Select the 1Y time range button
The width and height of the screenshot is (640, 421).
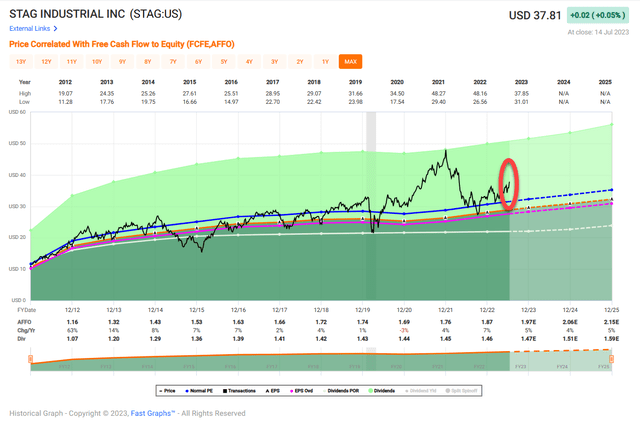(x=325, y=62)
